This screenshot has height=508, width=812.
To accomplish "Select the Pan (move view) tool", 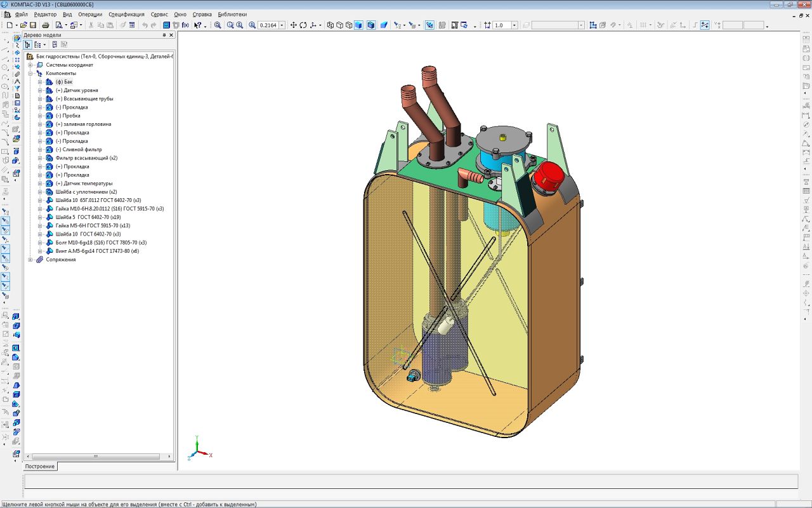I will (x=293, y=25).
